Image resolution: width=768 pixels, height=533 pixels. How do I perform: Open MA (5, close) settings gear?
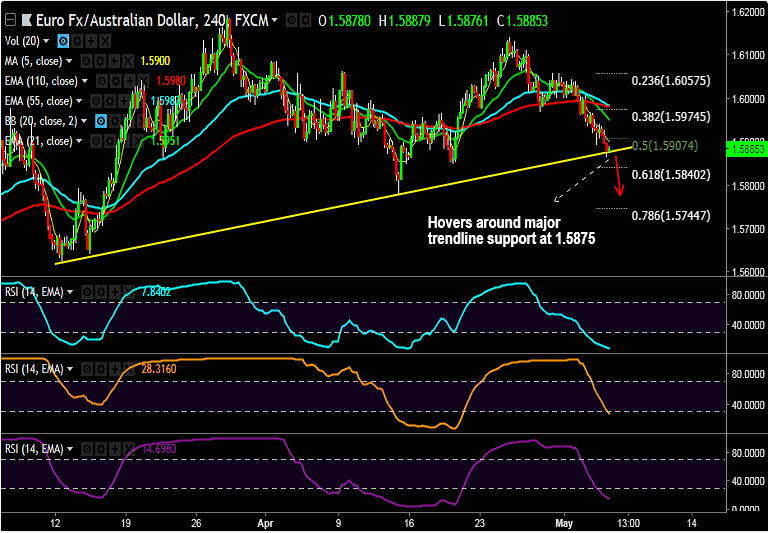tap(100, 61)
